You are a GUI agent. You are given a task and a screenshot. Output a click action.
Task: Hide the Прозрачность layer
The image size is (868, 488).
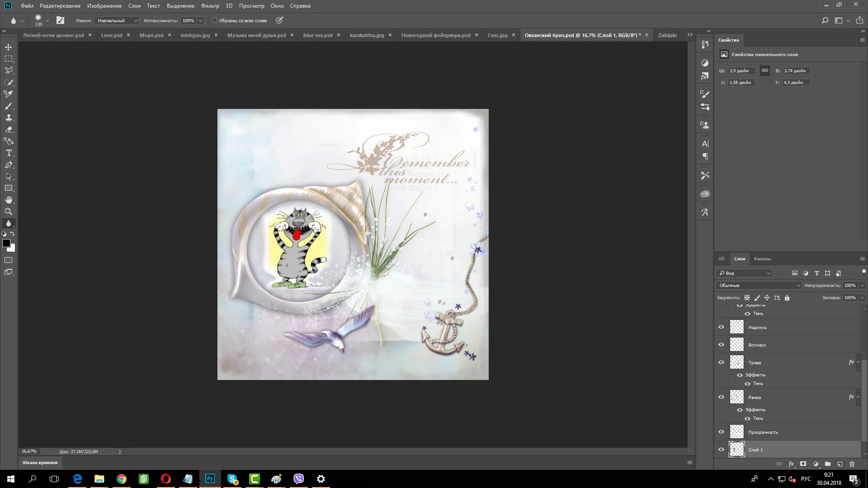(x=721, y=432)
